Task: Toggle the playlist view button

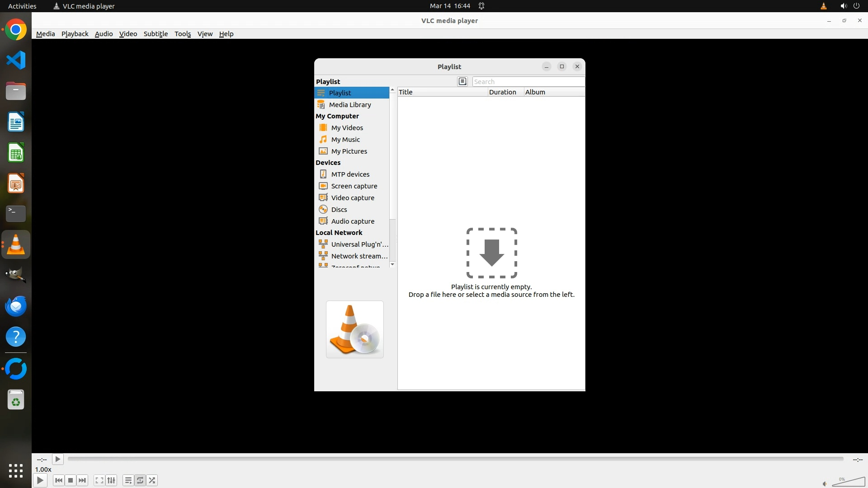Action: pos(128,480)
